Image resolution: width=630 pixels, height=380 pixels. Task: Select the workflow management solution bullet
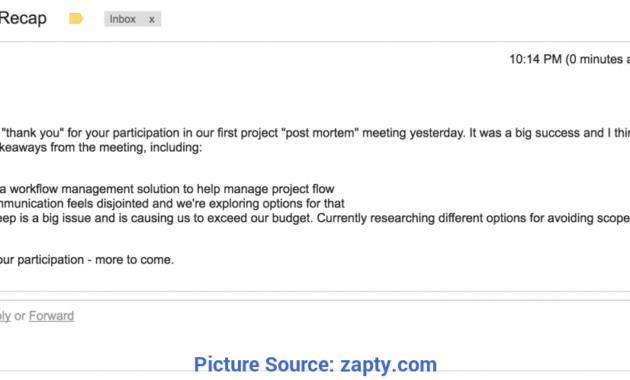tap(167, 189)
